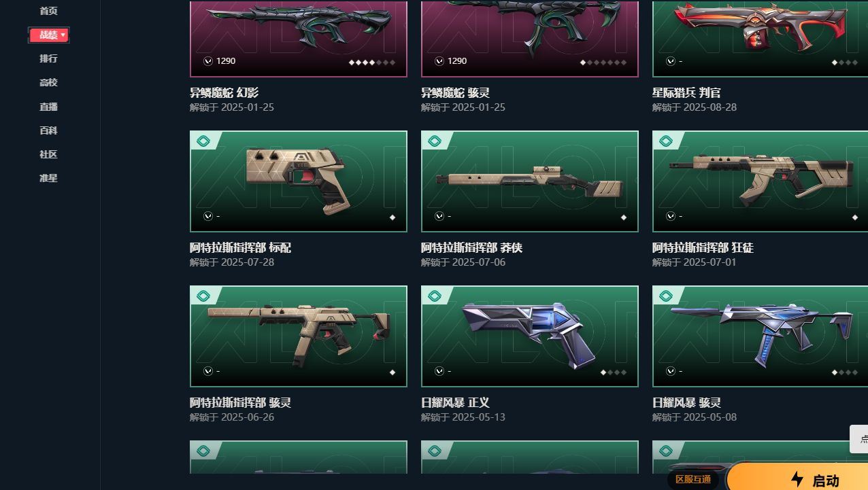Screen dimensions: 868x490
Task: Click the tier badge on 阿特拉斯指挥部 莽侠 card
Action: [435, 141]
